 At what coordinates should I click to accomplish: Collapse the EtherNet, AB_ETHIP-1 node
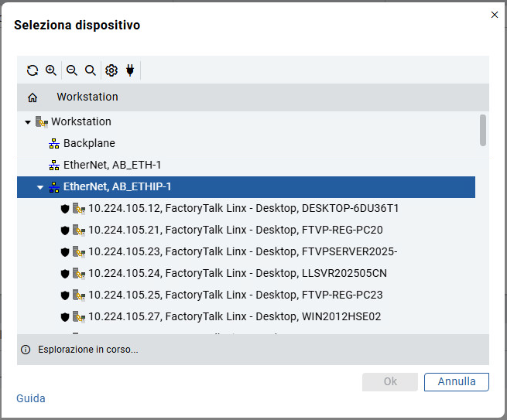point(40,187)
